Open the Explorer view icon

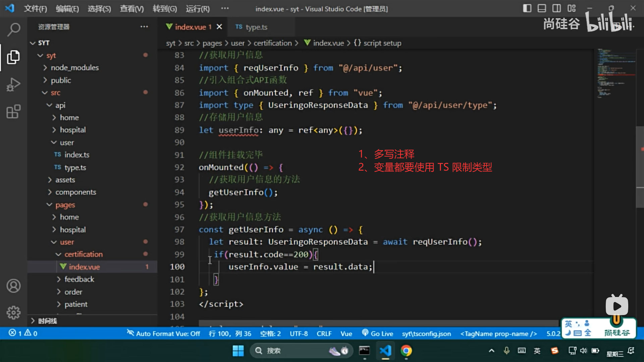pos(13,57)
